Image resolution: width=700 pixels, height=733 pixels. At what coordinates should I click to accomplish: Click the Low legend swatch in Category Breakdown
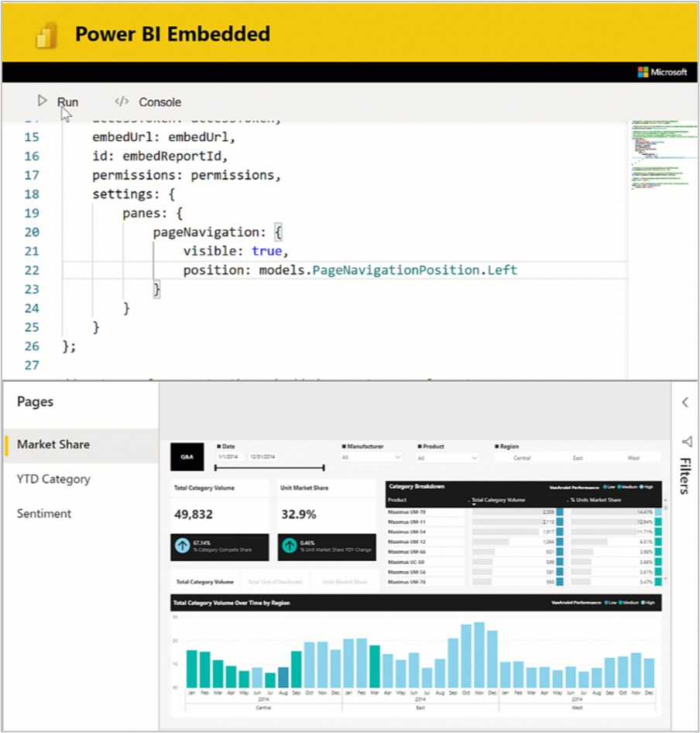tap(605, 487)
